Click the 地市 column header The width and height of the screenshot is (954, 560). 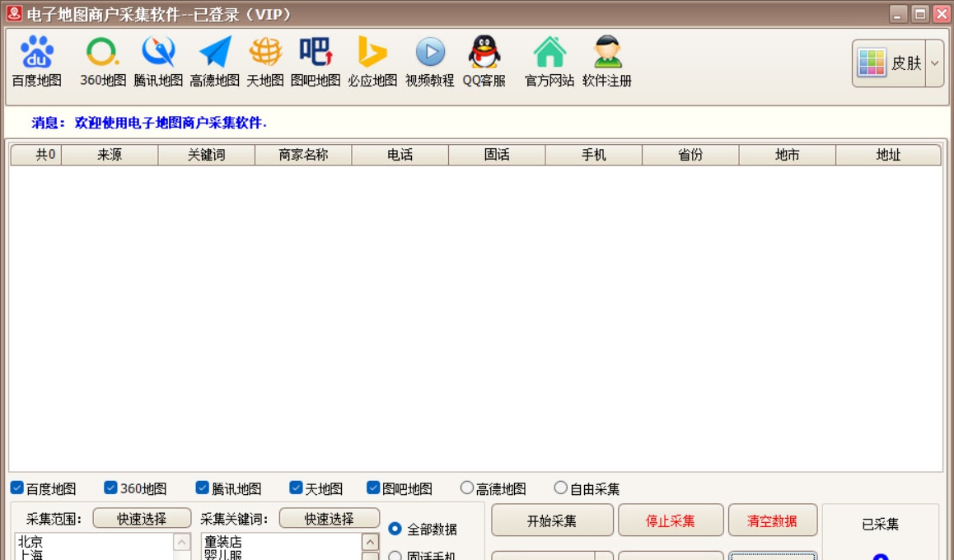tap(787, 155)
